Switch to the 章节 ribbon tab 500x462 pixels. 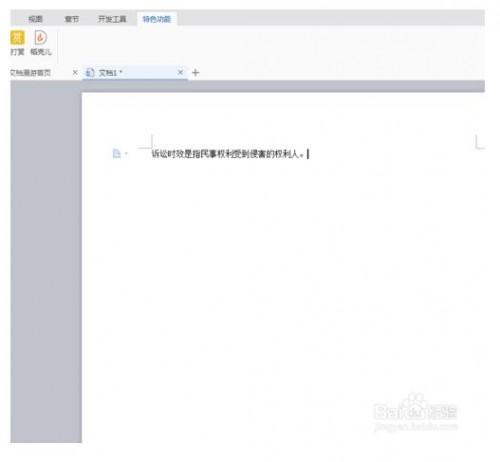tap(72, 19)
